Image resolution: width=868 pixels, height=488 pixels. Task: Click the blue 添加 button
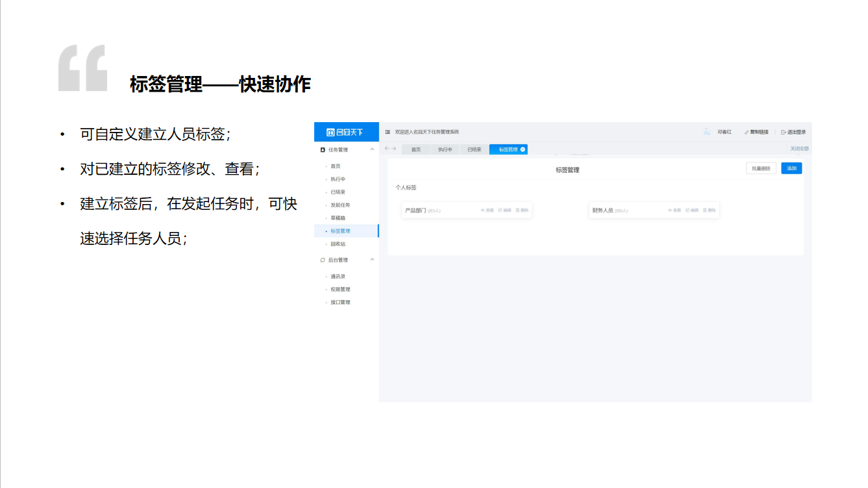point(791,168)
